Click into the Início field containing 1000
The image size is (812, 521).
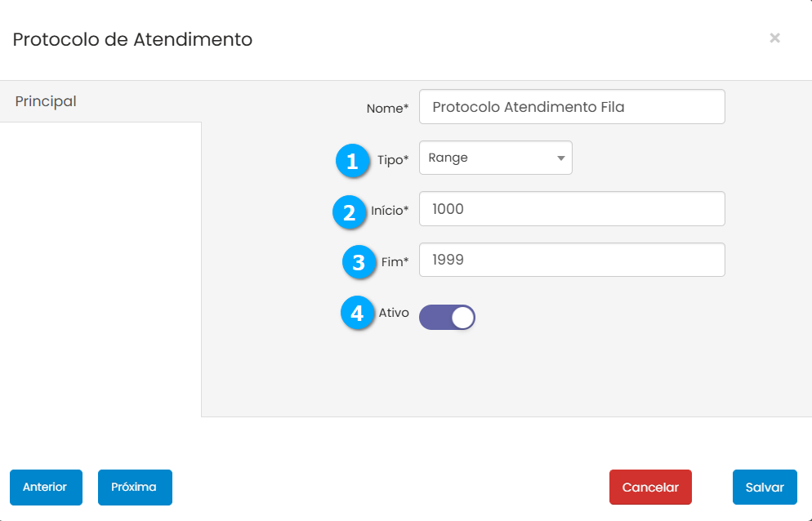pyautogui.click(x=572, y=209)
